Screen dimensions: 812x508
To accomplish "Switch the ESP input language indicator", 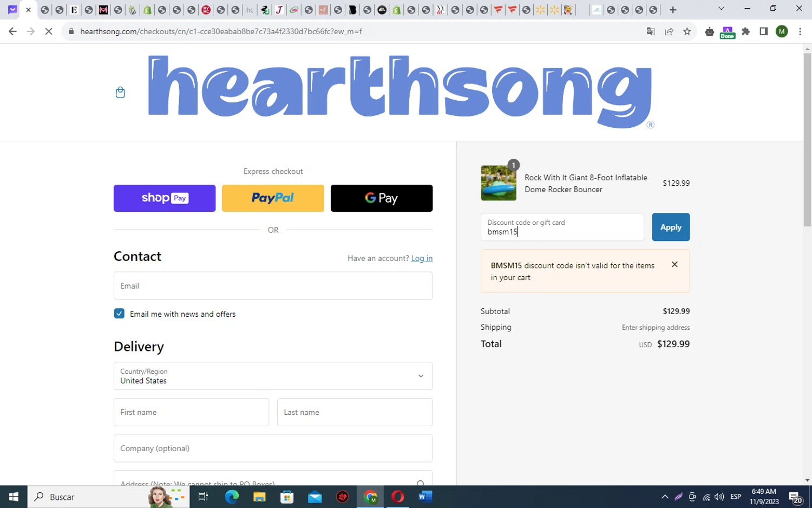I will 736,497.
